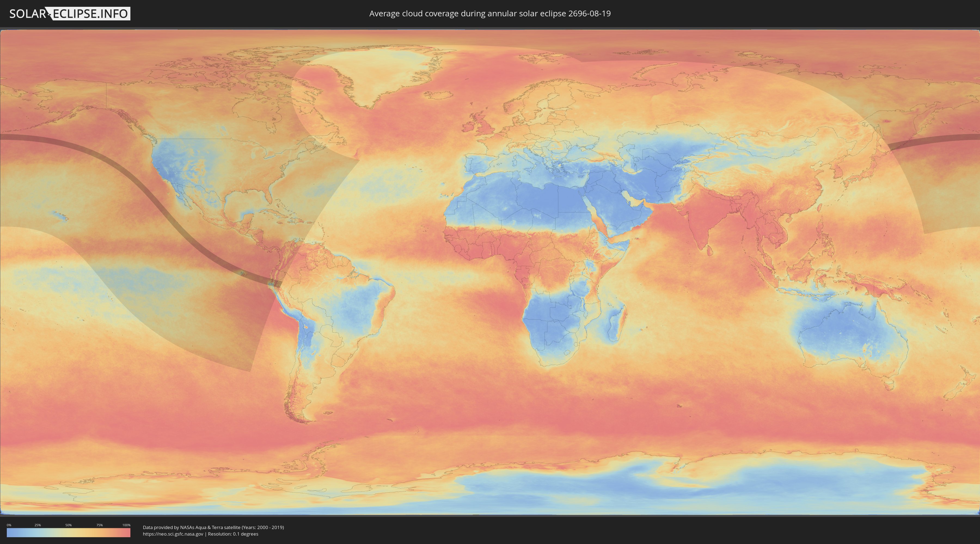Click the neo.sci.gsfc.nasa.gov URL text
980x544 pixels.
pyautogui.click(x=173, y=534)
